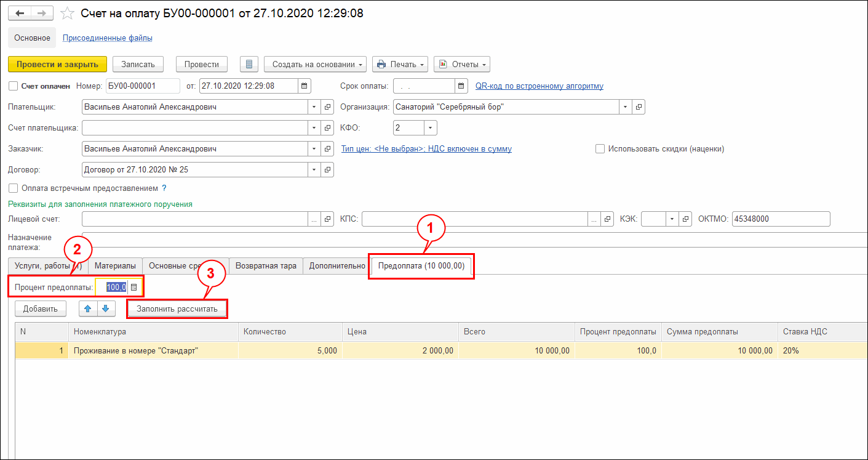
Task: Open Лицевой счет record icon
Action: pos(328,219)
